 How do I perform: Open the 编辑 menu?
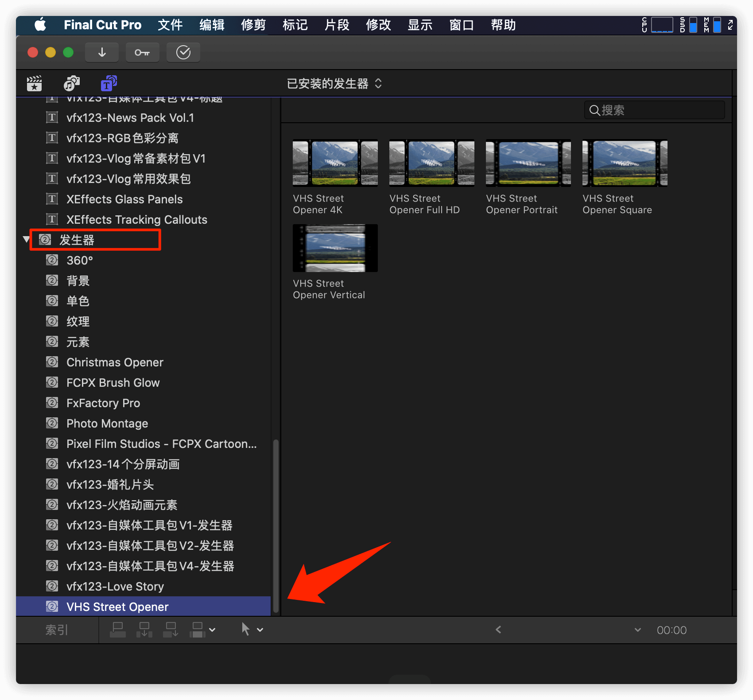(x=212, y=25)
